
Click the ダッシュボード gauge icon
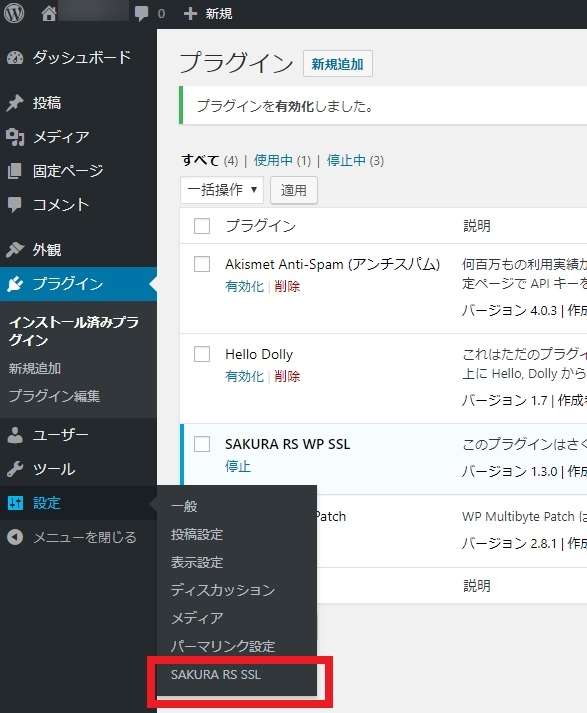[15, 58]
